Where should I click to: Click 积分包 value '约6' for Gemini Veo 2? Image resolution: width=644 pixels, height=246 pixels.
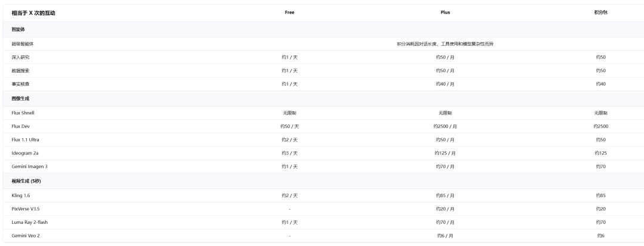[601, 236]
